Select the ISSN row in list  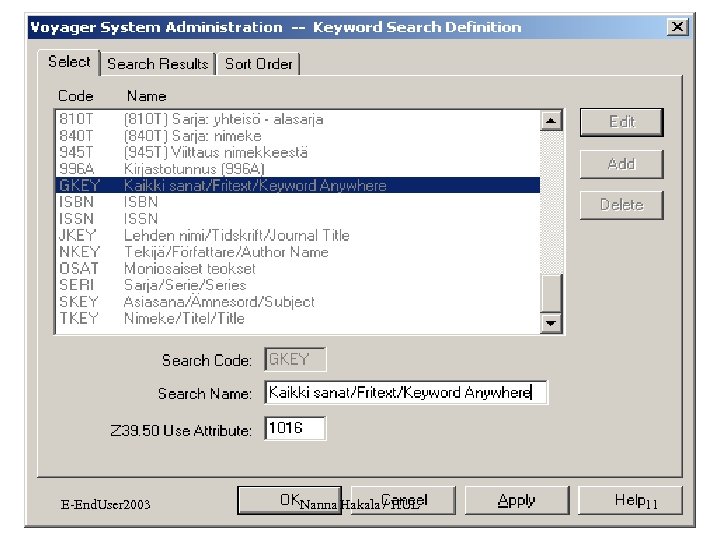click(298, 219)
